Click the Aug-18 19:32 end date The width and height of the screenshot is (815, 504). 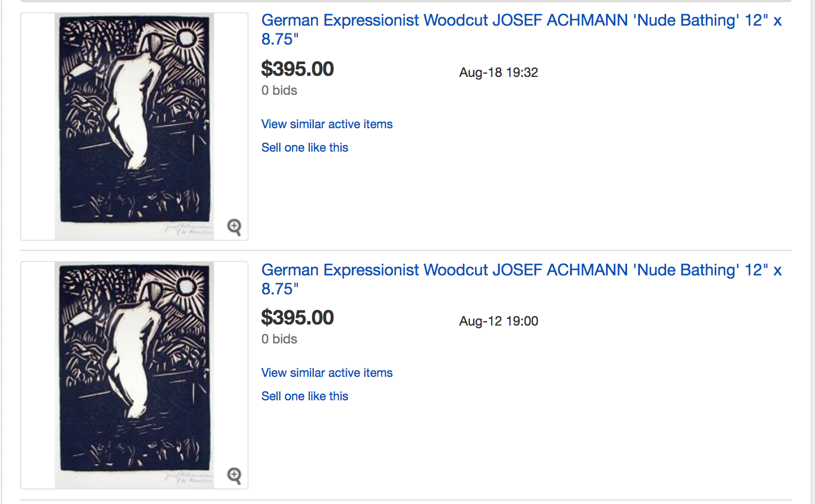pyautogui.click(x=498, y=72)
